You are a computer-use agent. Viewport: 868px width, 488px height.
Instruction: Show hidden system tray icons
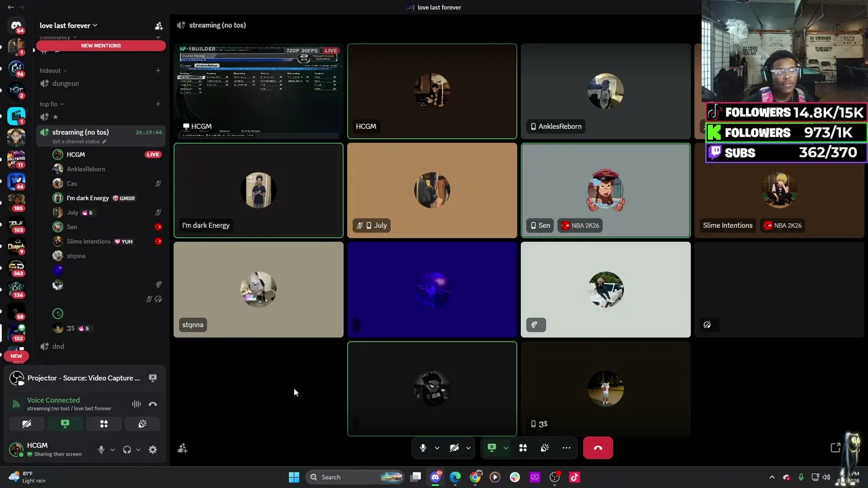[x=772, y=477]
